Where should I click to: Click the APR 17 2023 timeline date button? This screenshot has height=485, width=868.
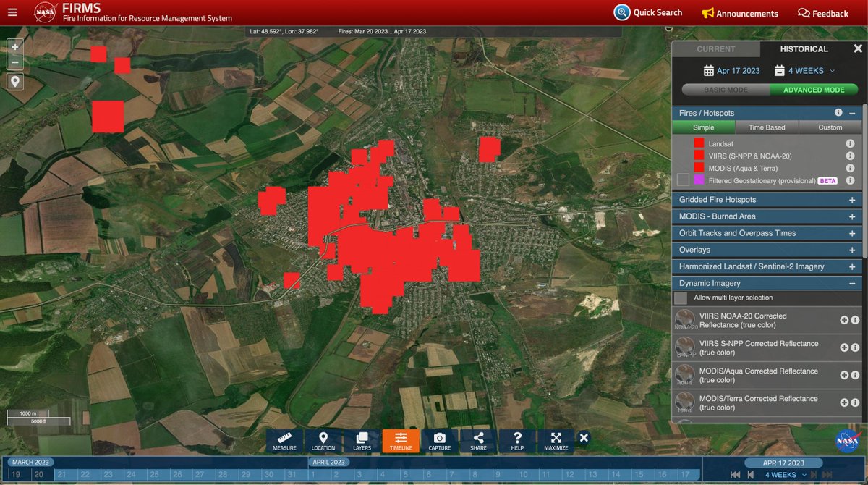click(x=783, y=463)
